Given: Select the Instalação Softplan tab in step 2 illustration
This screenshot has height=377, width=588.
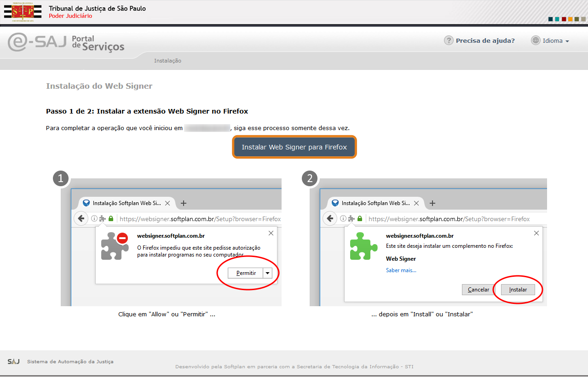Looking at the screenshot, I should click(x=375, y=203).
